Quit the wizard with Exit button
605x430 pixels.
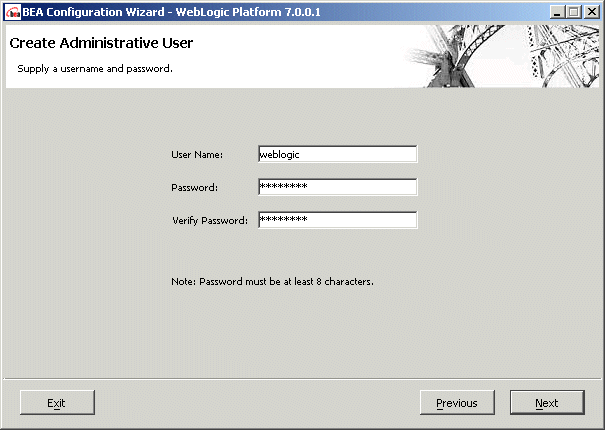pos(57,403)
